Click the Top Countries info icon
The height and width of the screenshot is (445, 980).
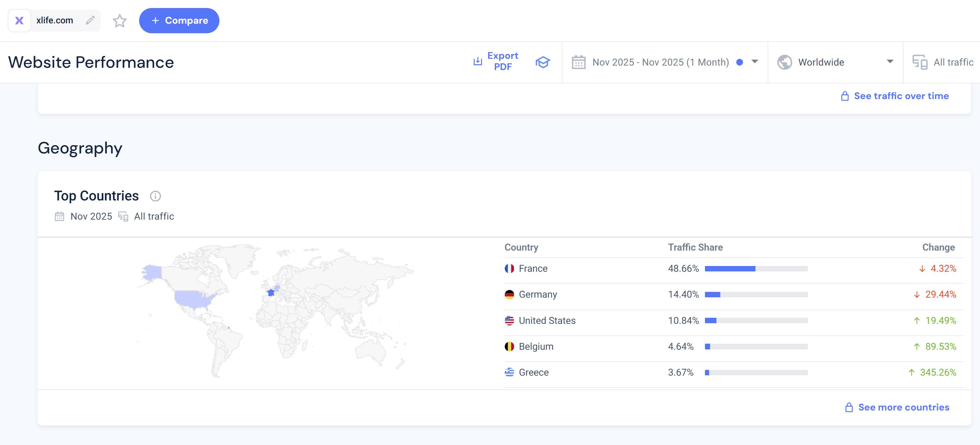(155, 196)
